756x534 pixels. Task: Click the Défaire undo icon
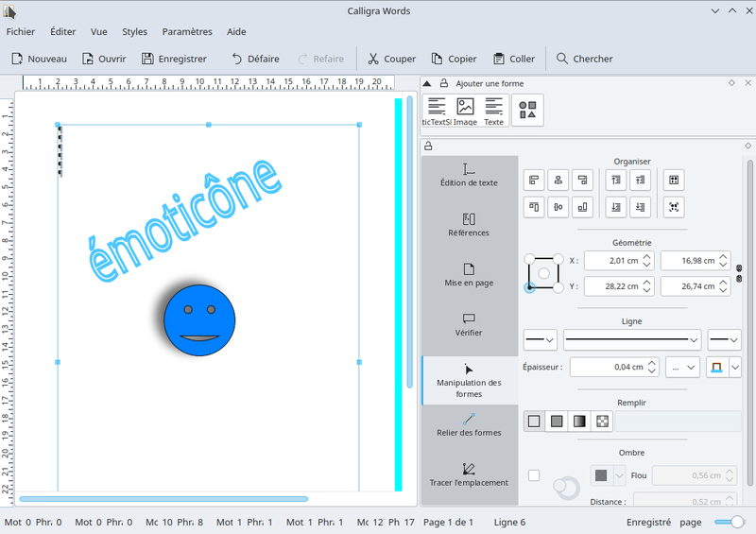point(237,59)
